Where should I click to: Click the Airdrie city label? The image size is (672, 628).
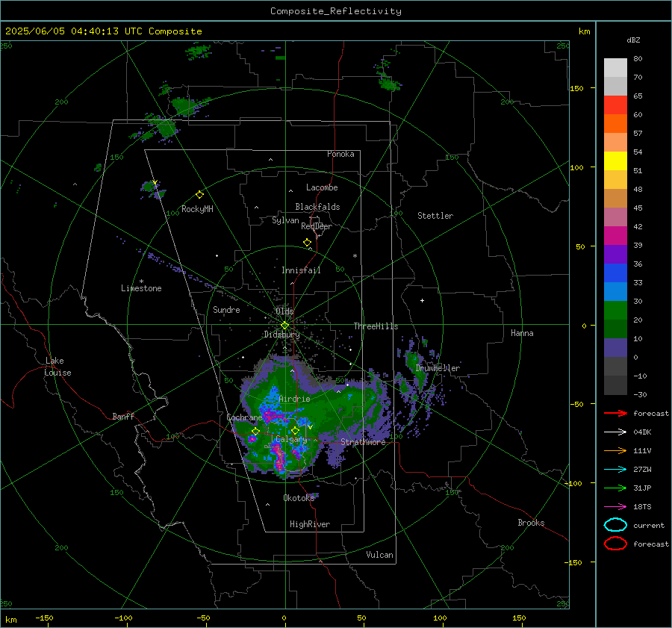[294, 399]
